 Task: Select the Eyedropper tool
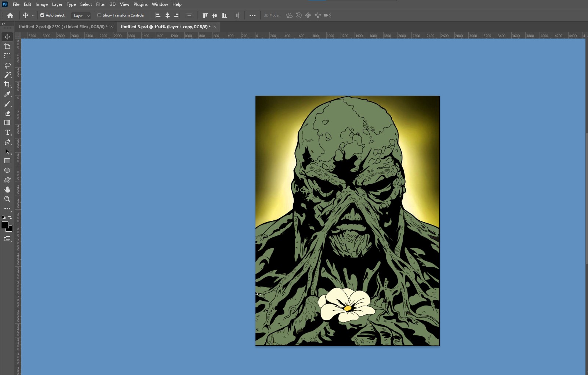tap(7, 94)
